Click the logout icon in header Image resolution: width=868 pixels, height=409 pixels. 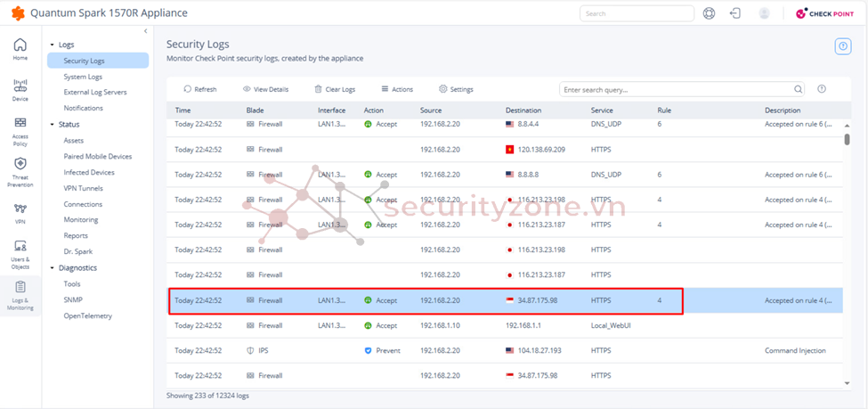735,13
